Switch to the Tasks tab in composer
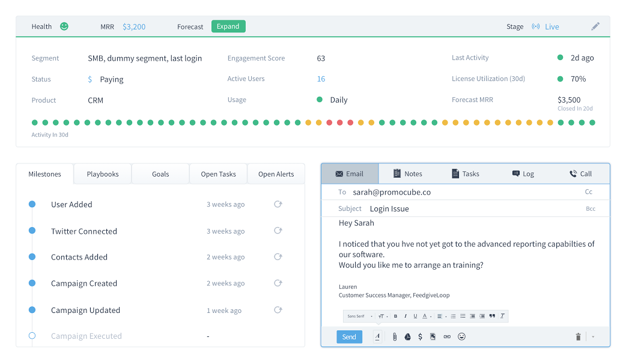Viewport: 626px width, 364px height. pyautogui.click(x=466, y=174)
